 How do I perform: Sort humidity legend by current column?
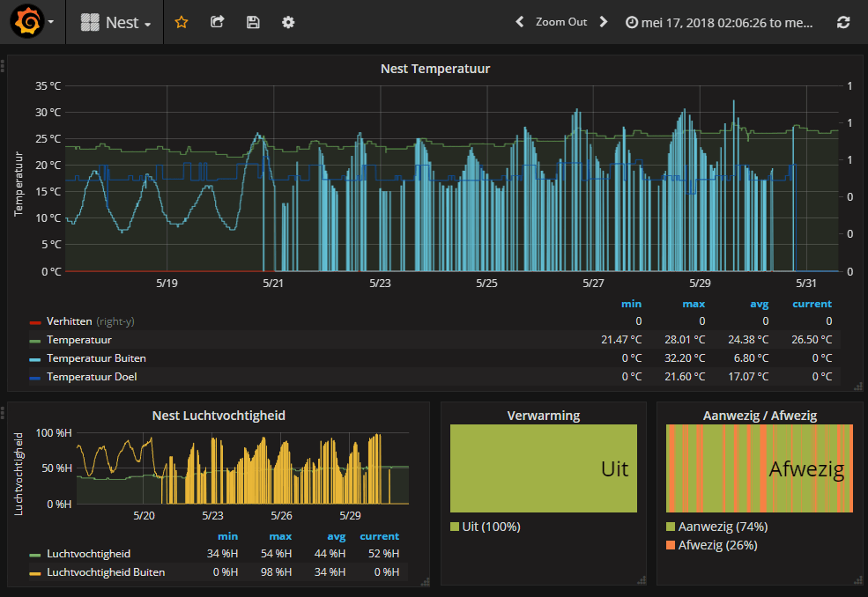tap(379, 536)
